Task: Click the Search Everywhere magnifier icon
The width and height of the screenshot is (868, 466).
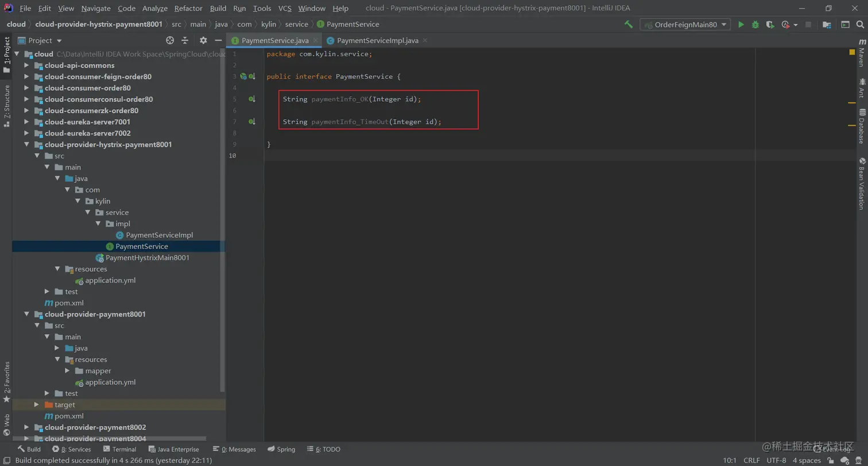Action: click(859, 25)
